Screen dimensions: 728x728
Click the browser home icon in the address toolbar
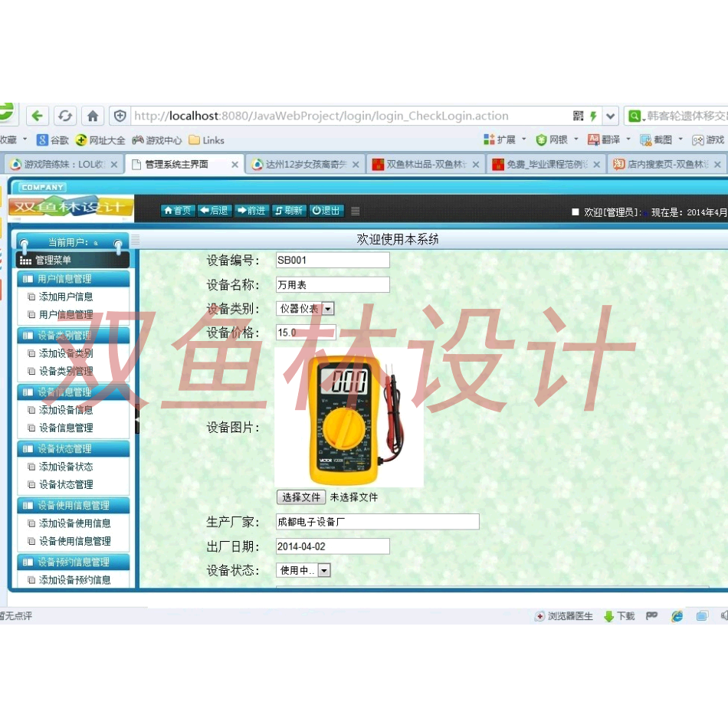click(x=92, y=115)
